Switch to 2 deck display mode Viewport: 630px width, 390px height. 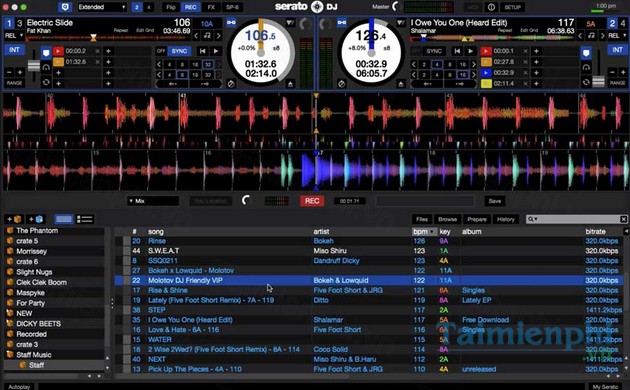coord(137,7)
